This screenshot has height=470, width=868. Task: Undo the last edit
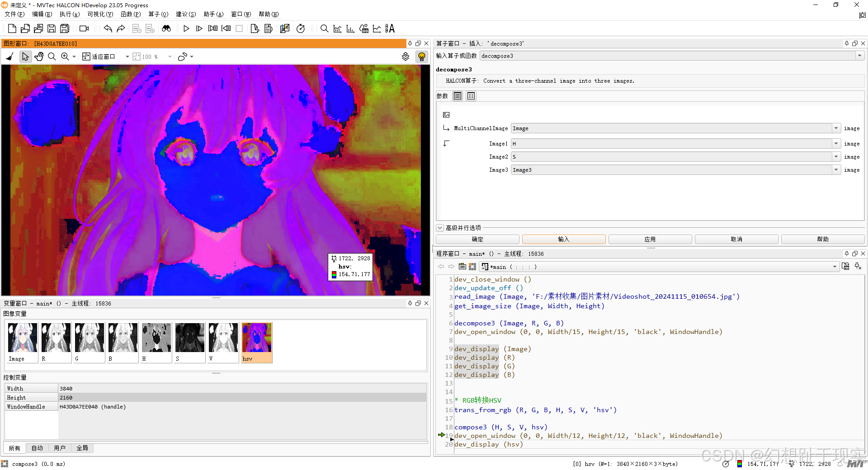108,28
